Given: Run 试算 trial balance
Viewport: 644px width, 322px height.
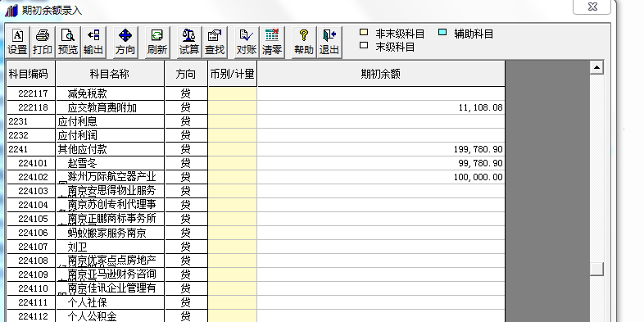Looking at the screenshot, I should pyautogui.click(x=189, y=43).
